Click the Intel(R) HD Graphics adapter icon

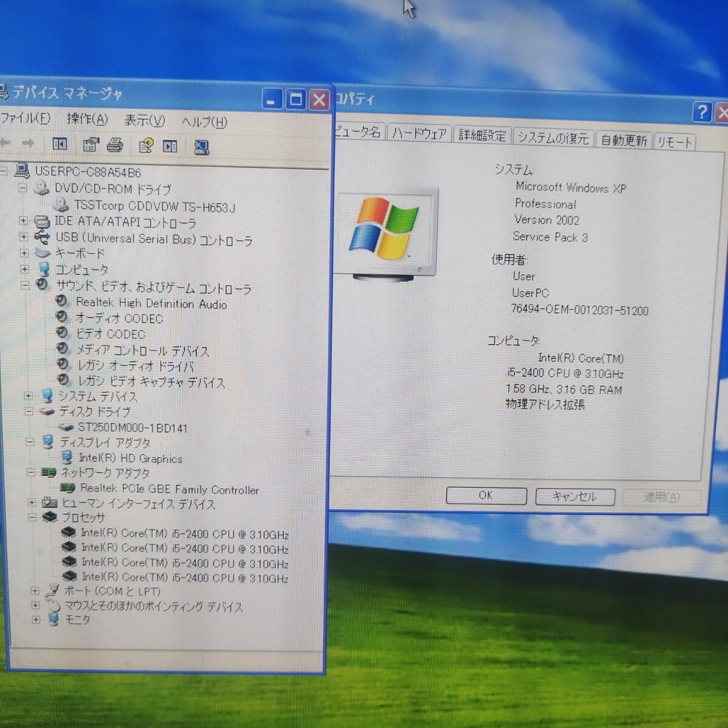tap(67, 457)
